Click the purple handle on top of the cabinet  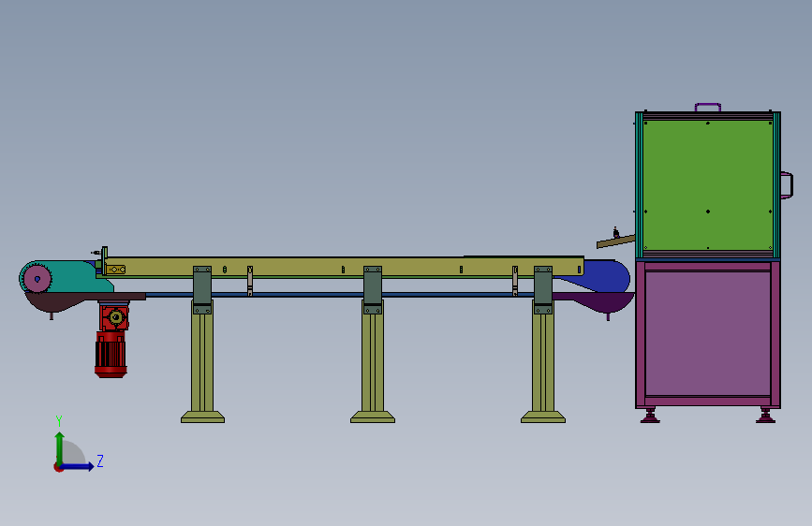coord(708,108)
